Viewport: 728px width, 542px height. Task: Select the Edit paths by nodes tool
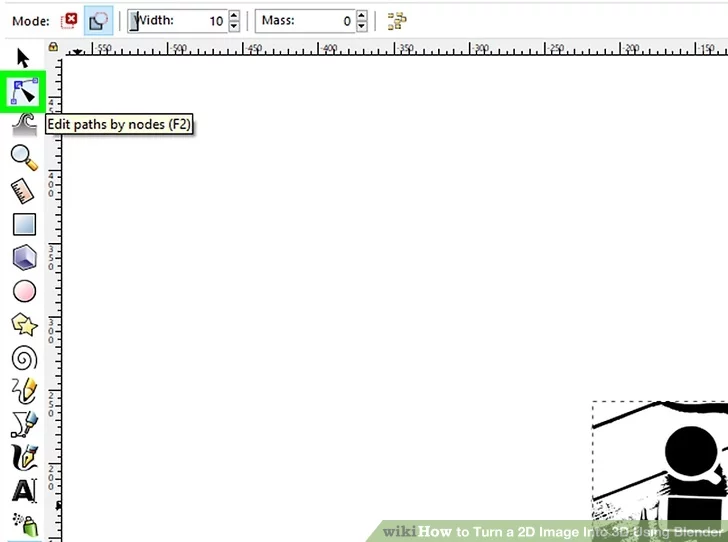coord(24,93)
